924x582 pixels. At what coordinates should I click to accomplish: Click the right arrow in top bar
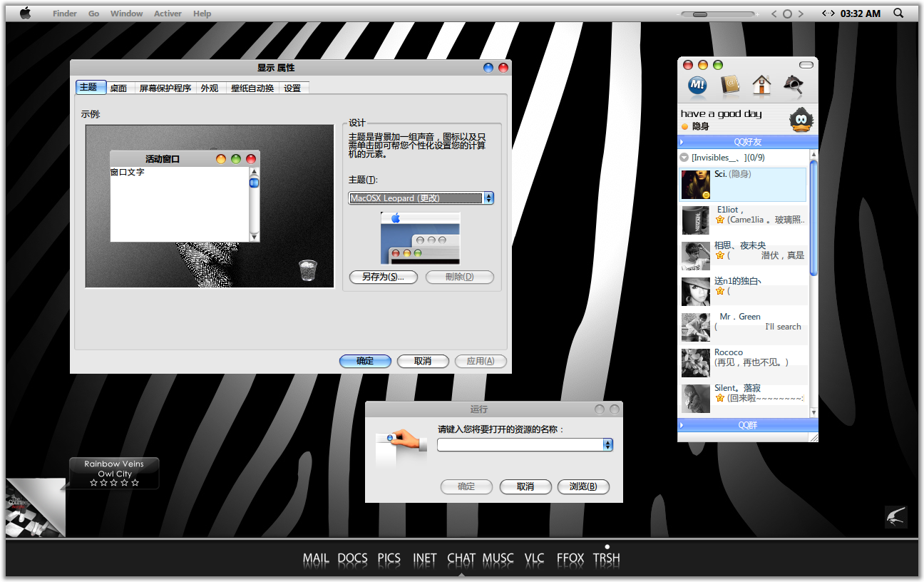coord(801,14)
